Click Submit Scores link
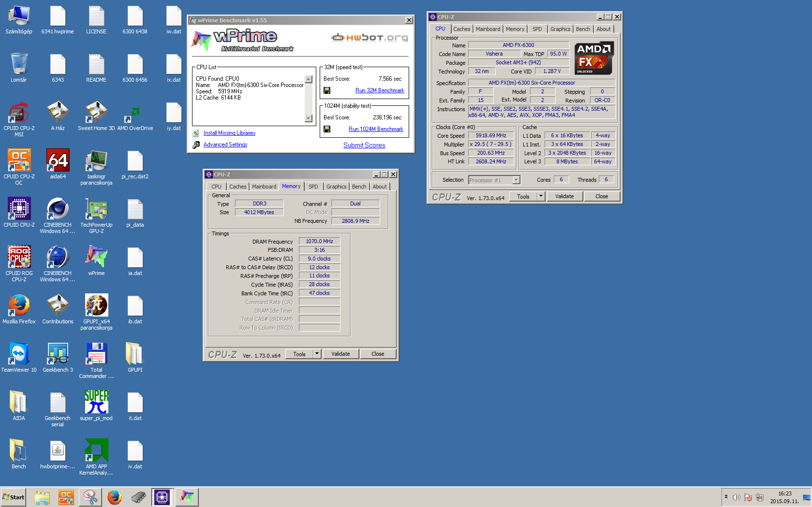The width and height of the screenshot is (812, 507). (364, 145)
